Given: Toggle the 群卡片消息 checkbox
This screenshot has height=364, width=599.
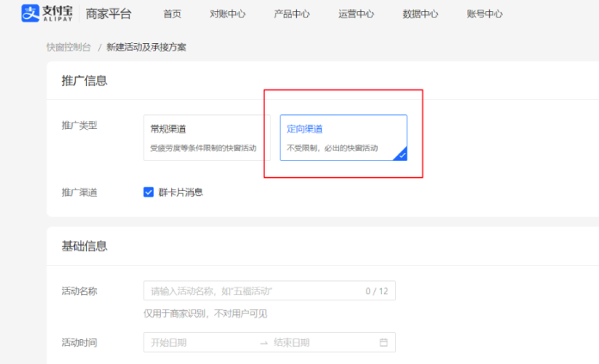Looking at the screenshot, I should click(149, 192).
